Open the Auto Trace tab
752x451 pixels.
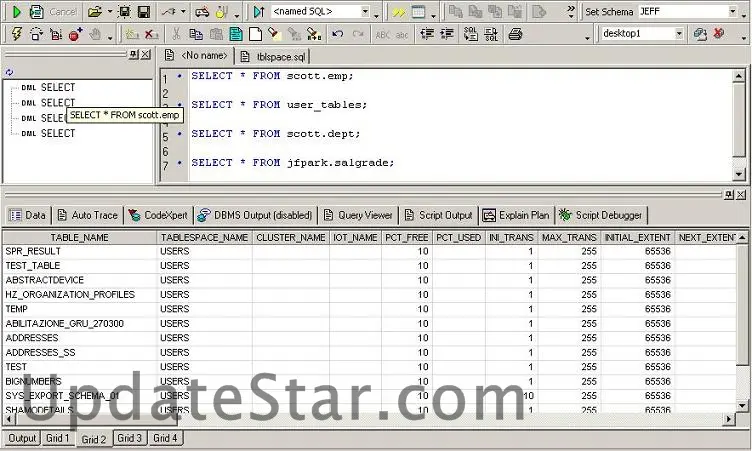(87, 215)
